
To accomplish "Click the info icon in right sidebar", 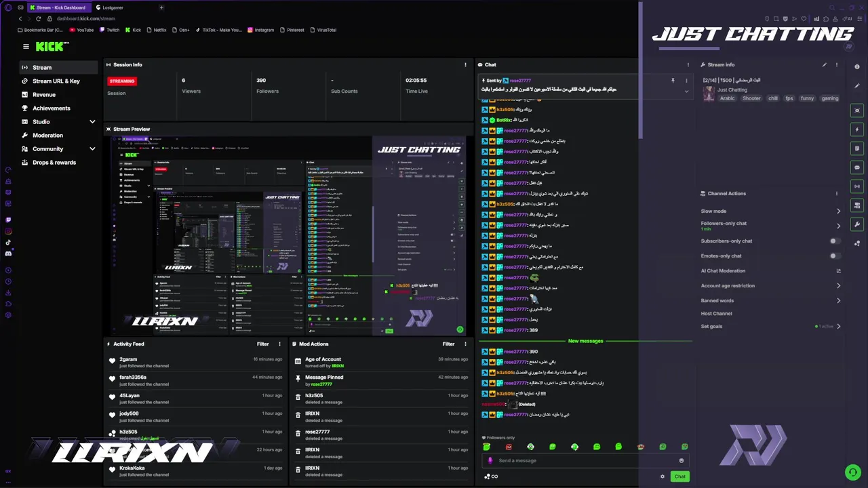I will tap(857, 66).
